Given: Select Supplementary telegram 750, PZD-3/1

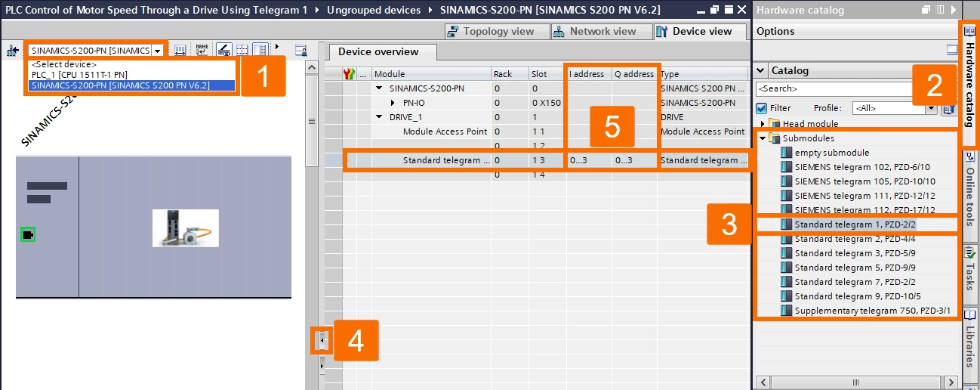Looking at the screenshot, I should [866, 311].
